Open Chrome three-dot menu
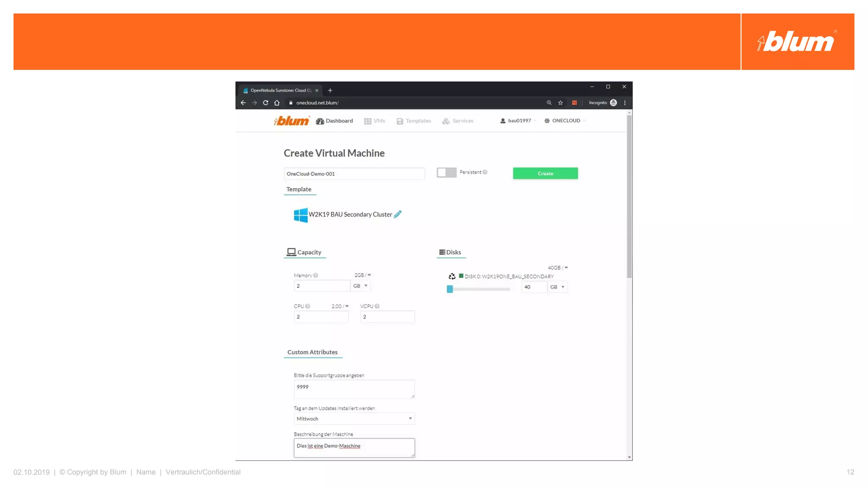This screenshot has height=488, width=868. [x=625, y=103]
